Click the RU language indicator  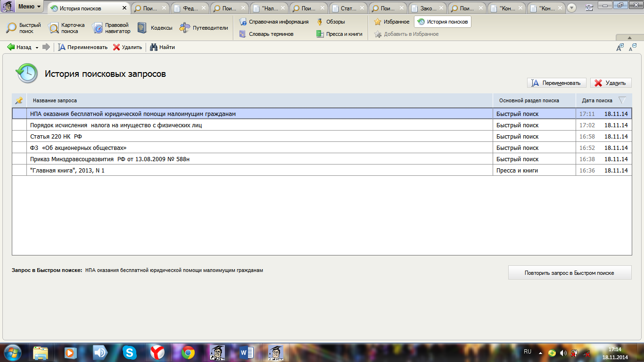(528, 352)
